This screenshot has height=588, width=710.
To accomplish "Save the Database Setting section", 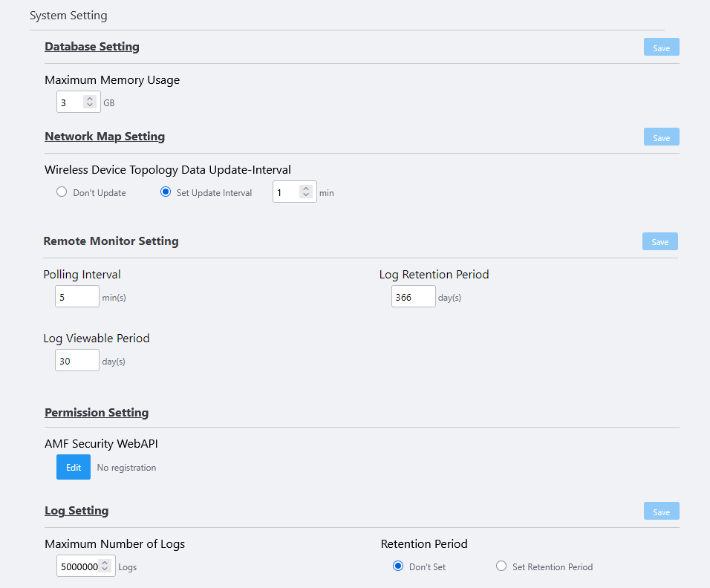I will 661,48.
